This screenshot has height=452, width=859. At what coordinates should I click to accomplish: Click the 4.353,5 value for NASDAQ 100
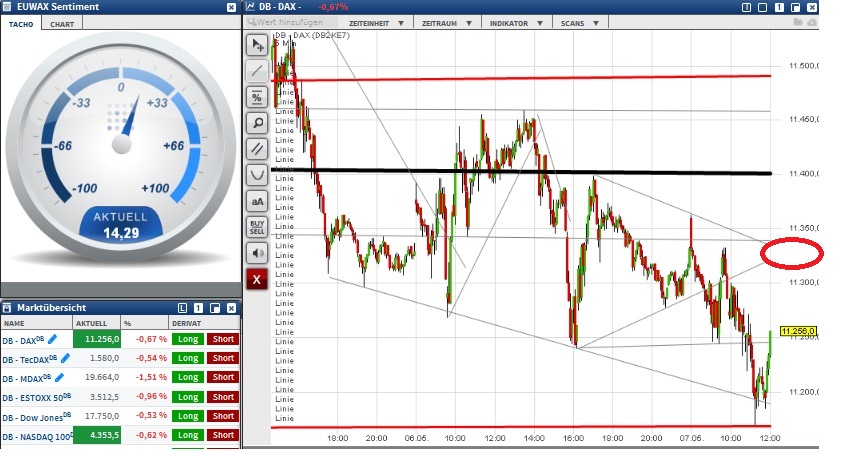pyautogui.click(x=97, y=435)
